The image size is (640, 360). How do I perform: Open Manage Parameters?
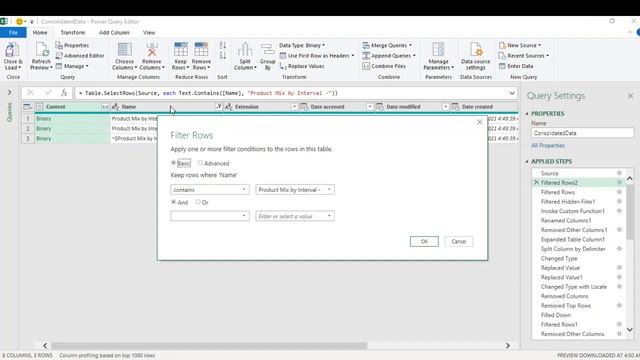[x=438, y=56]
